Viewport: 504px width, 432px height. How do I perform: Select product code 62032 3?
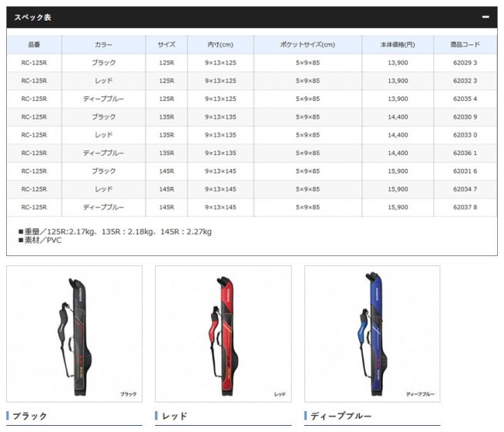[x=465, y=81]
